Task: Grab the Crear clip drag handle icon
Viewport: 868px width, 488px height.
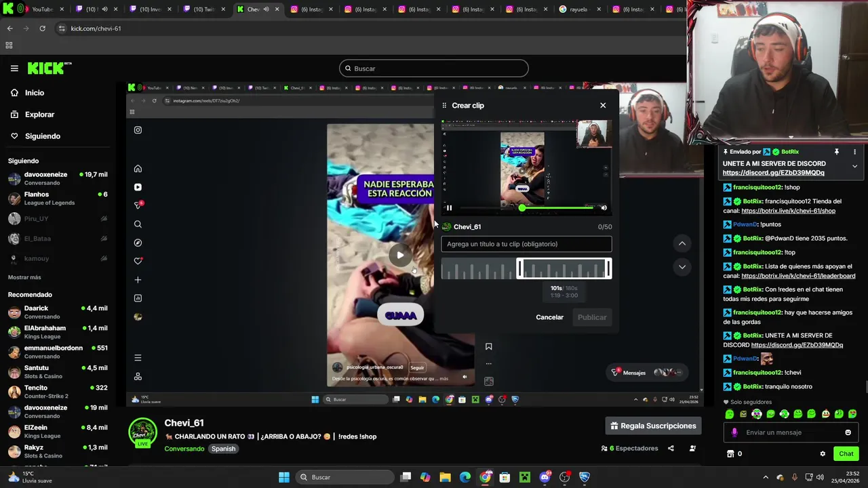Action: [x=445, y=106]
